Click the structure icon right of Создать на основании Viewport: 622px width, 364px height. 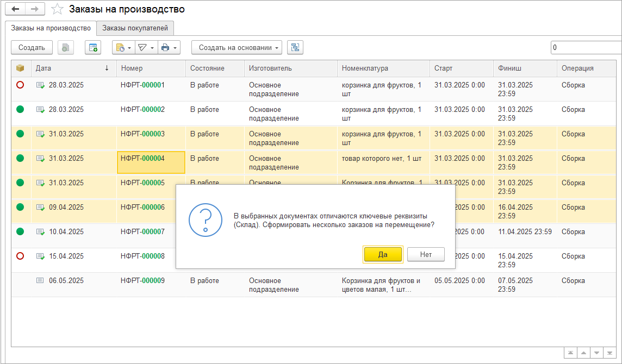tap(295, 48)
